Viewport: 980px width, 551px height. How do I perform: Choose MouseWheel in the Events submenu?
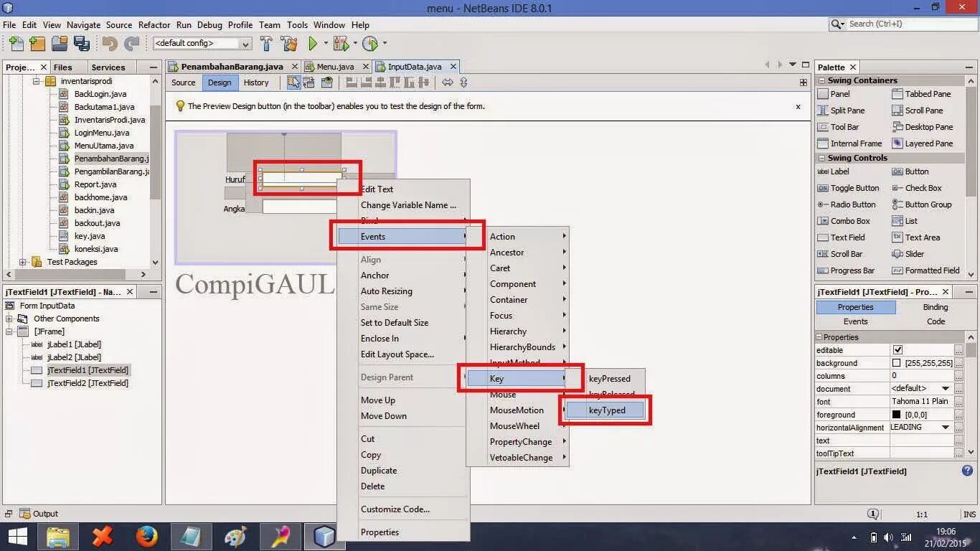[x=514, y=426]
